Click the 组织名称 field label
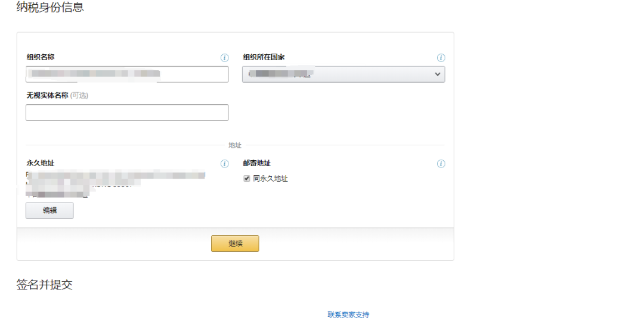The width and height of the screenshot is (644, 321). (41, 57)
